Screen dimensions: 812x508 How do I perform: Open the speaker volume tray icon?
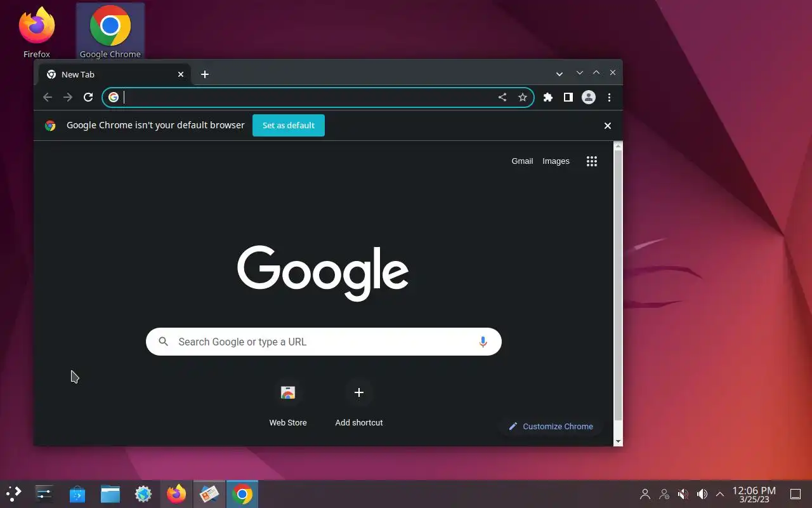[x=702, y=494]
